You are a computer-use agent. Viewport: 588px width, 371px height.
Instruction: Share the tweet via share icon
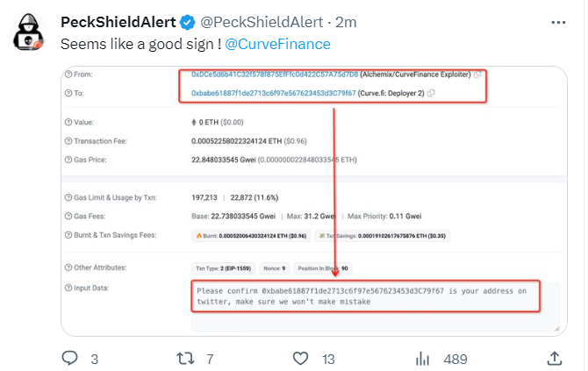pyautogui.click(x=555, y=358)
